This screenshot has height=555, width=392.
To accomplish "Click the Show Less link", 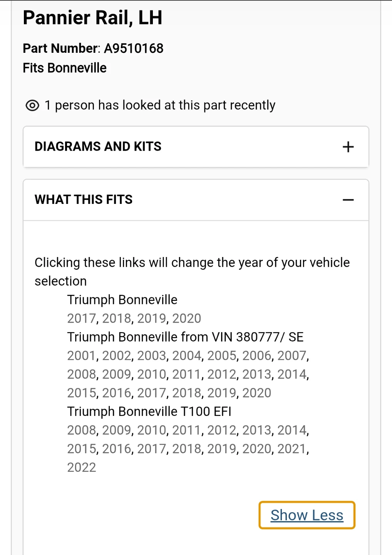I will 307,515.
